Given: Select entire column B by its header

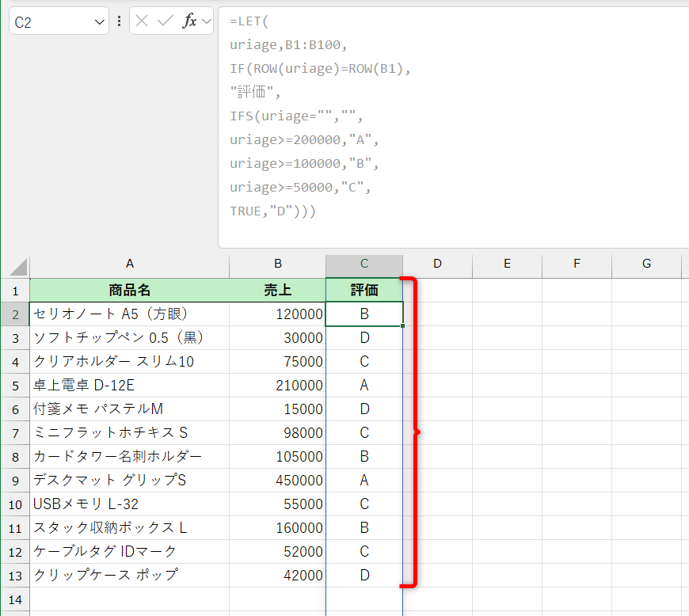Looking at the screenshot, I should pos(277,264).
